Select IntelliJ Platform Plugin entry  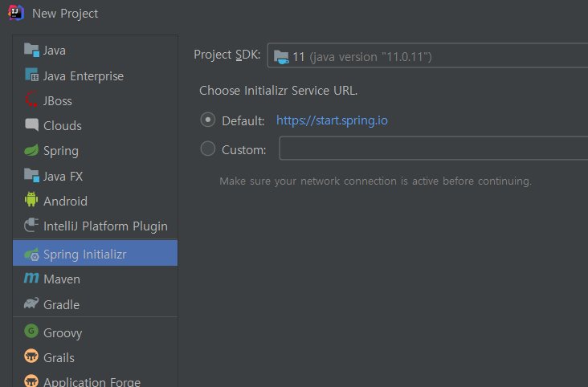(x=96, y=226)
